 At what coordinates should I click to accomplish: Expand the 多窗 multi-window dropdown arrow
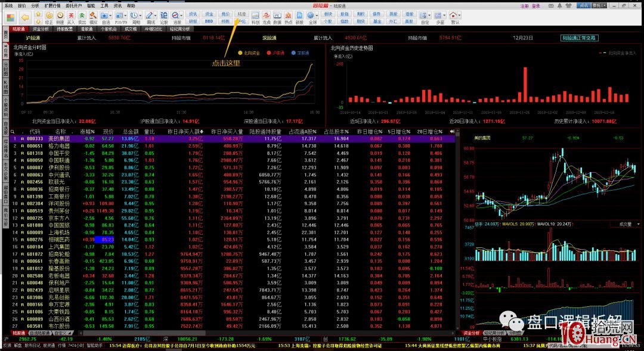pyautogui.click(x=444, y=15)
